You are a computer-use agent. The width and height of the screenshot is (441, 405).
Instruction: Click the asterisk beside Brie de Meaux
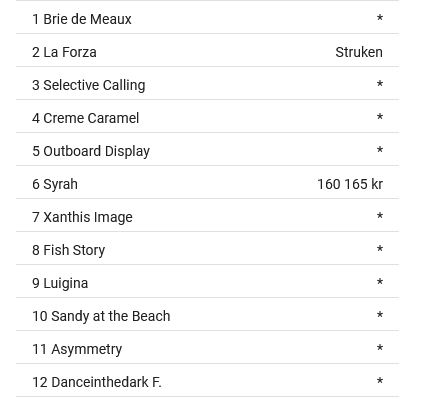point(380,18)
